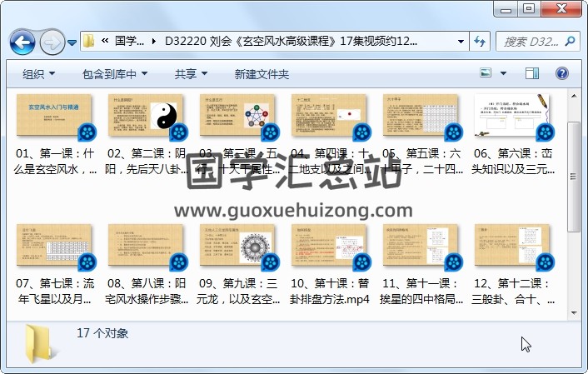Click the large folder icon in details pane

39,343
